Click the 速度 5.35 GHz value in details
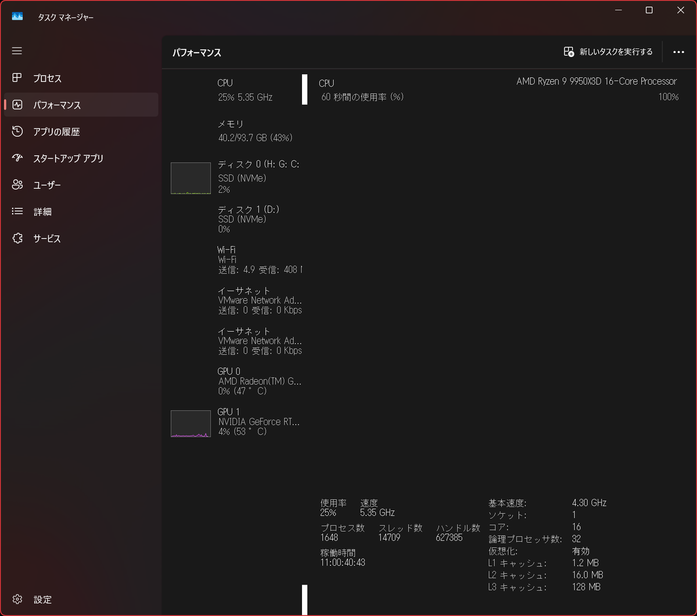 pos(378,513)
